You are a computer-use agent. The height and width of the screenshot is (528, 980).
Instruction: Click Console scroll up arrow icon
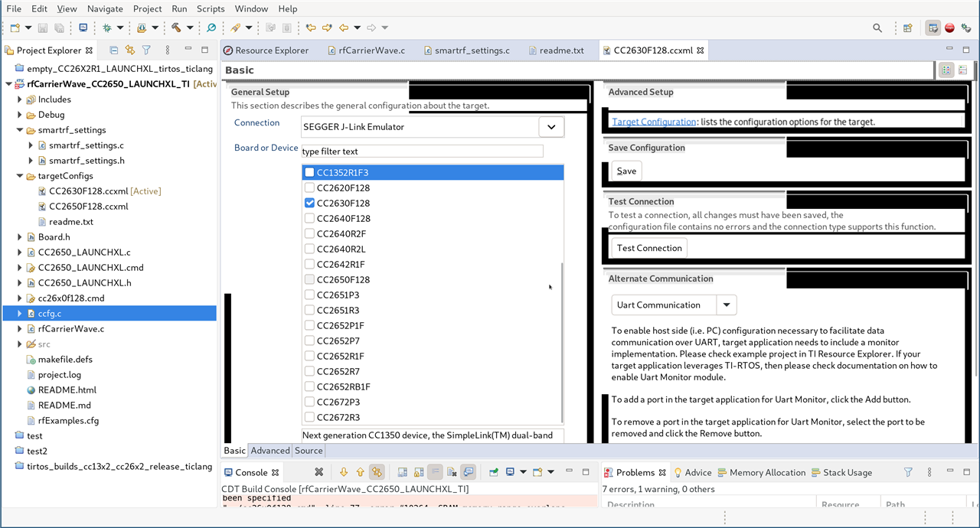click(359, 472)
